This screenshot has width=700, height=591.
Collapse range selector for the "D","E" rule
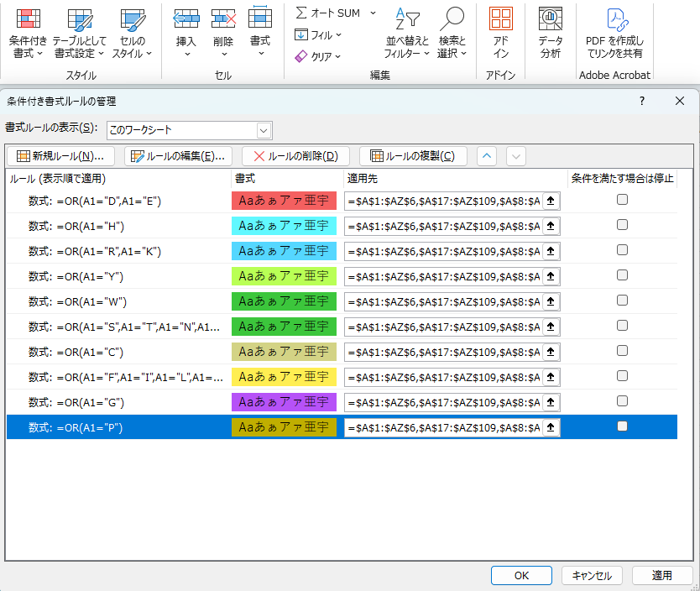point(551,201)
